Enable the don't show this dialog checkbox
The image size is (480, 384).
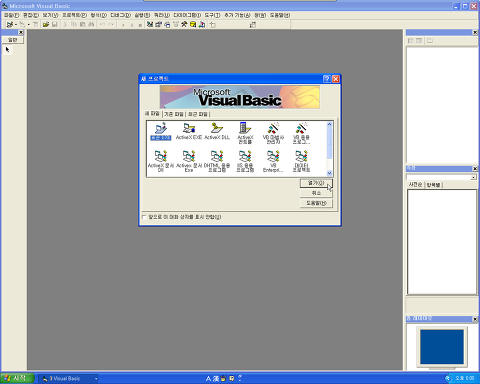coord(144,217)
